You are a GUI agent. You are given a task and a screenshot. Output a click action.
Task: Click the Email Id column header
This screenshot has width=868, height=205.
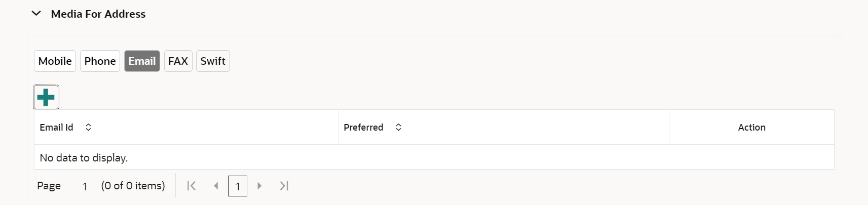click(57, 128)
